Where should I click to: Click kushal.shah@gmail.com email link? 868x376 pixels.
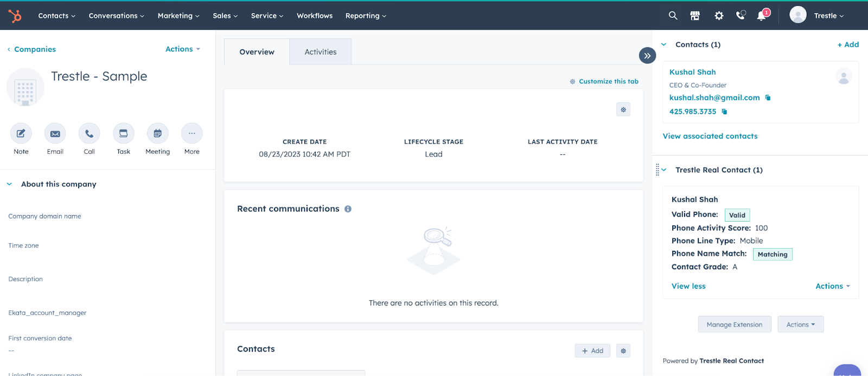click(714, 98)
